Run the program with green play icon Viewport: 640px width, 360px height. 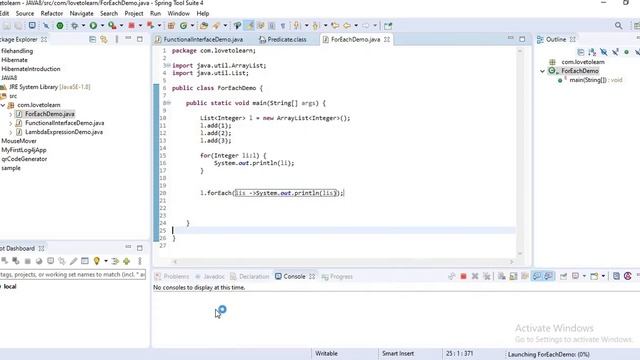pyautogui.click(x=93, y=26)
